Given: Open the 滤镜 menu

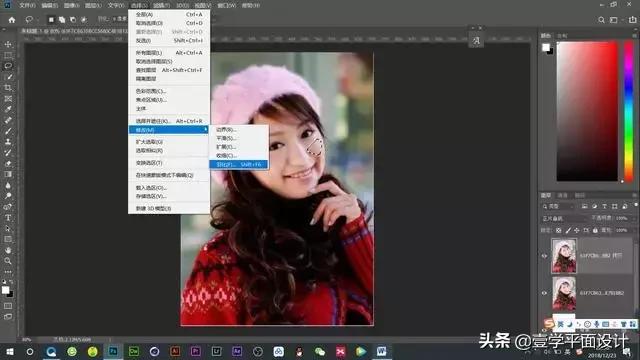Looking at the screenshot, I should pos(161,5).
